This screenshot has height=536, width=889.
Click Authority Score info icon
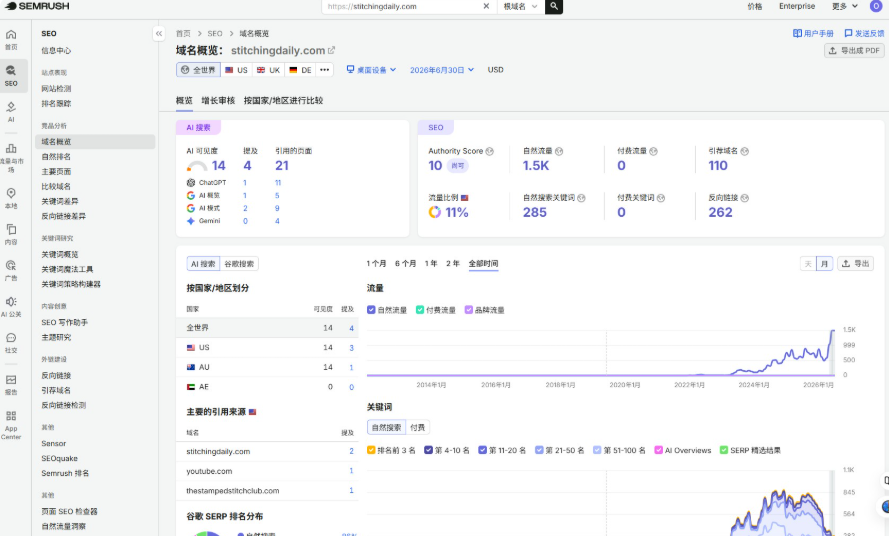pos(489,151)
